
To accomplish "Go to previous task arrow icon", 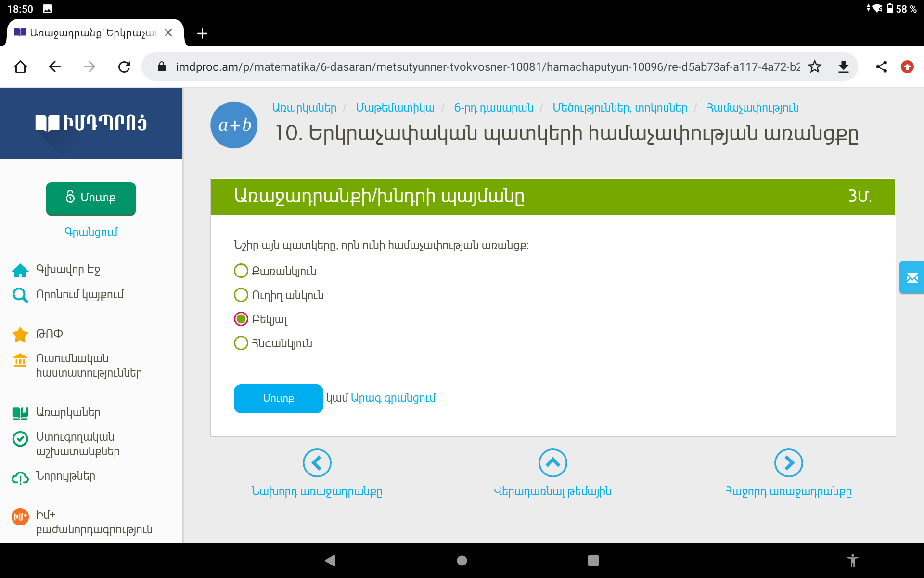I will (317, 463).
